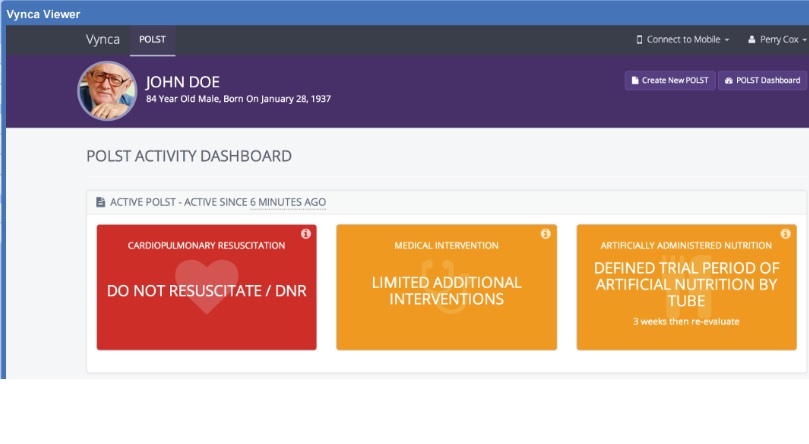Screen dimensions: 809x444
Task: Click the '6 minutes ago' timestamp
Action: (x=288, y=202)
